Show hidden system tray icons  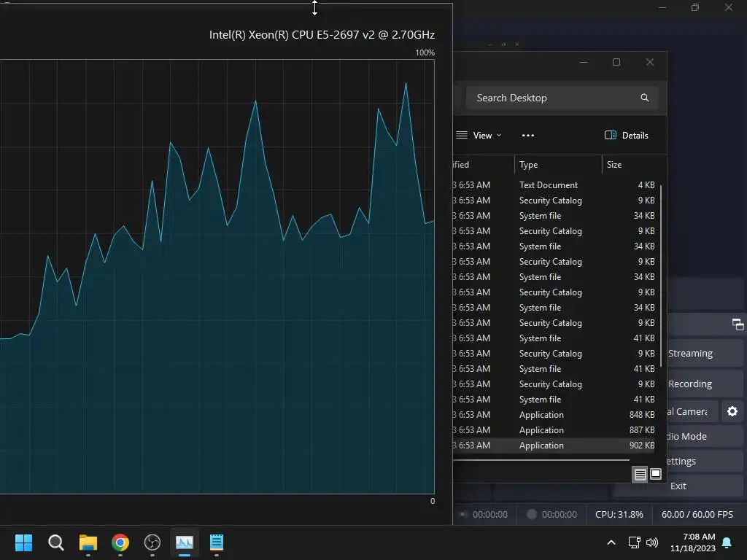click(x=611, y=542)
